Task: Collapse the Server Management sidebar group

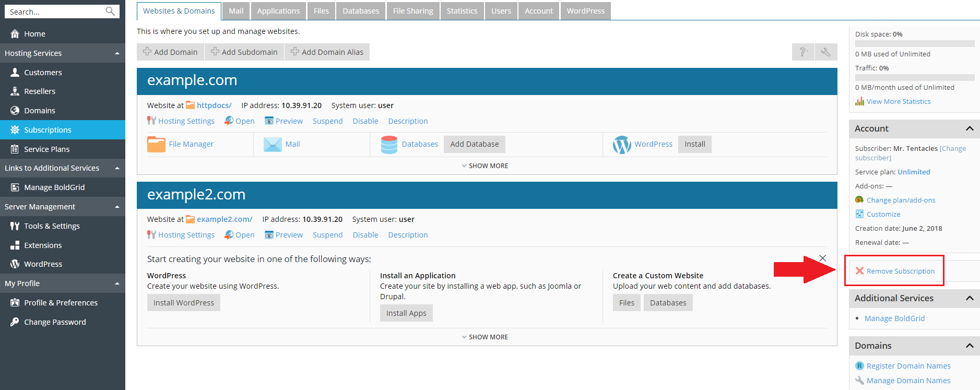Action: point(117,207)
